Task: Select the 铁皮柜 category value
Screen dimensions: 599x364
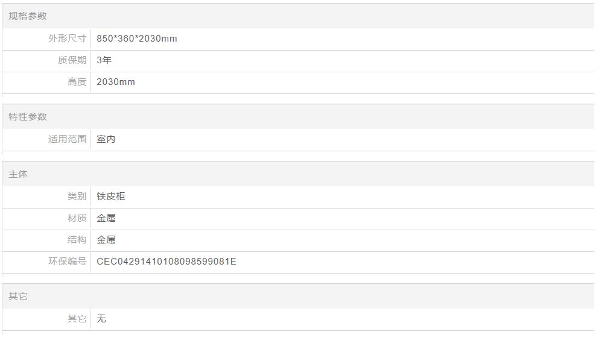Action: click(x=111, y=196)
